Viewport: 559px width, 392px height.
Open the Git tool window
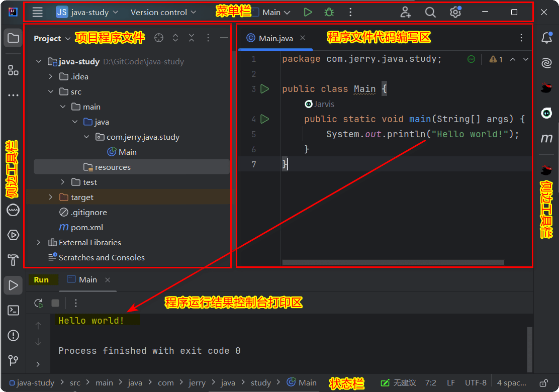tap(13, 360)
